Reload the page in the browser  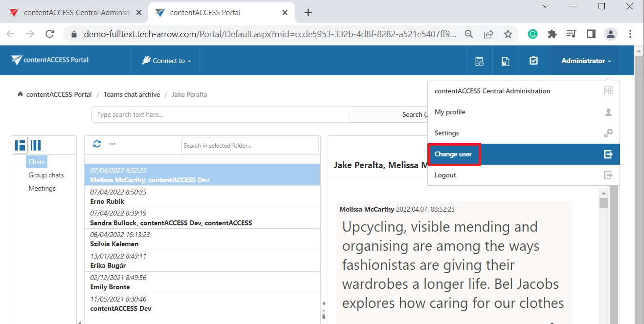point(49,34)
